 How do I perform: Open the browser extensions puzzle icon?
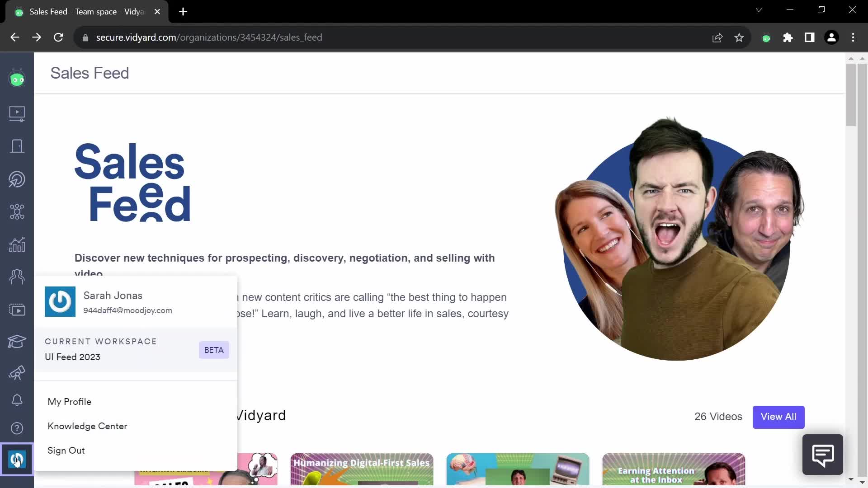coord(788,38)
